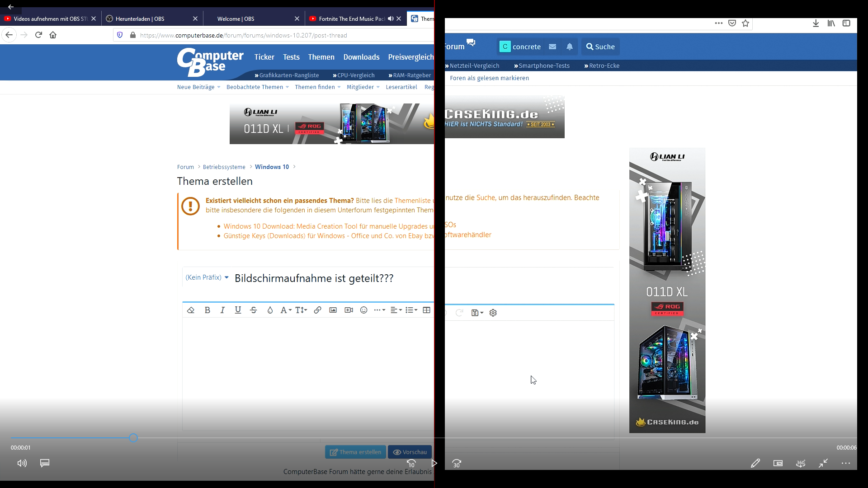
Task: Toggle 360-degree video mode
Action: [x=801, y=463]
